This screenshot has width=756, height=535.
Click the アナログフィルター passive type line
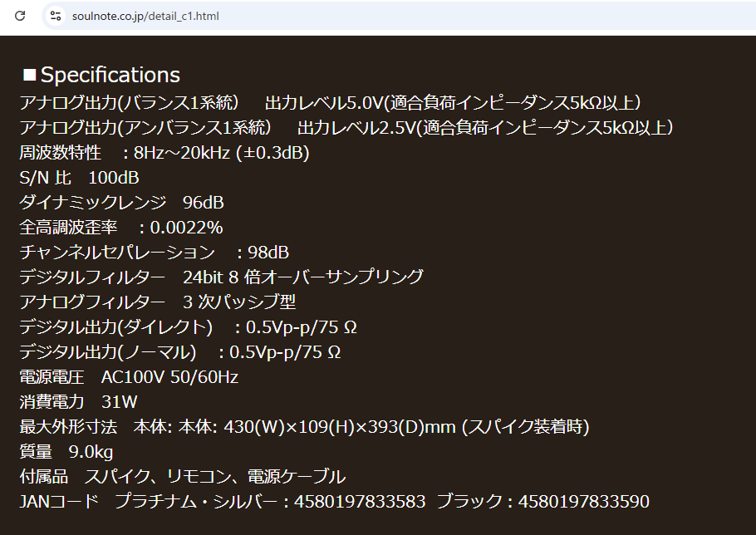click(158, 302)
